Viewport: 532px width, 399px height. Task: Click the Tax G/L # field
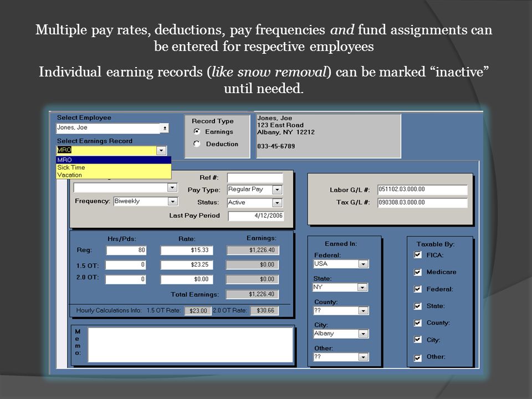422,203
